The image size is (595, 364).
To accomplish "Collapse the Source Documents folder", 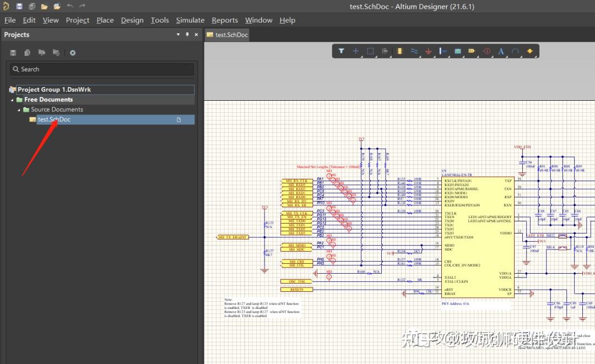I will point(18,109).
